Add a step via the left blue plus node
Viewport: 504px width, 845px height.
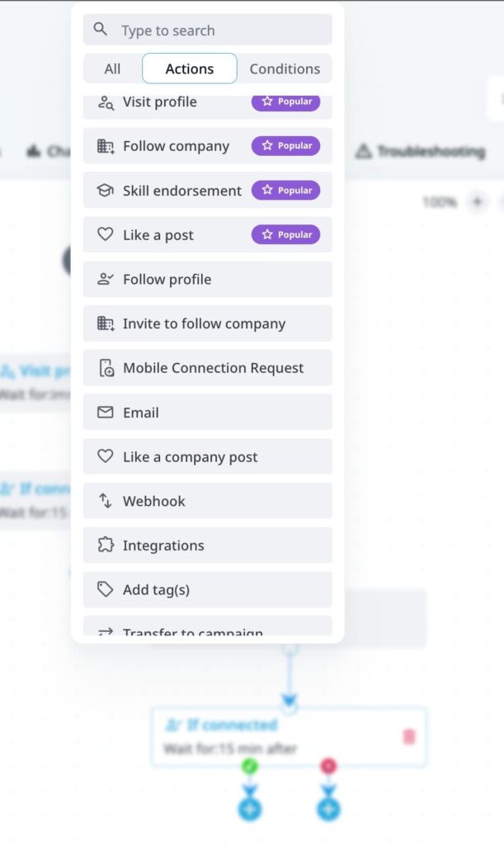[250, 810]
